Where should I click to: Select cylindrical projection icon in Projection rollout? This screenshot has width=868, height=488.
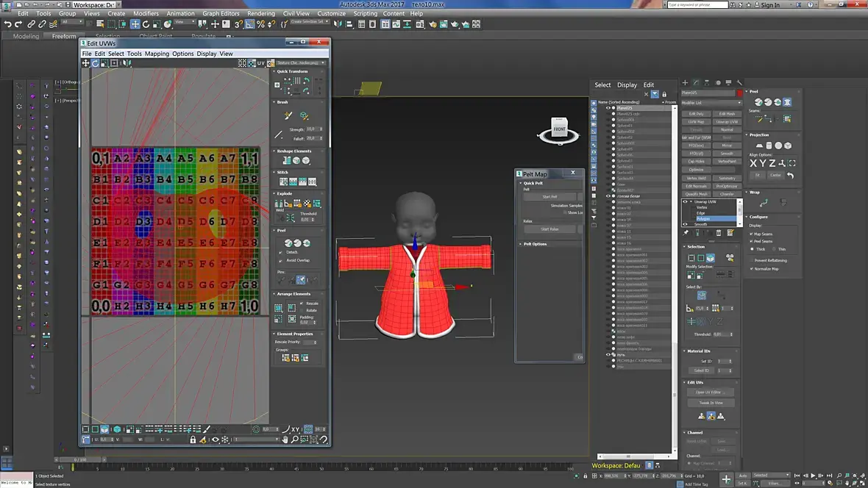pos(769,146)
